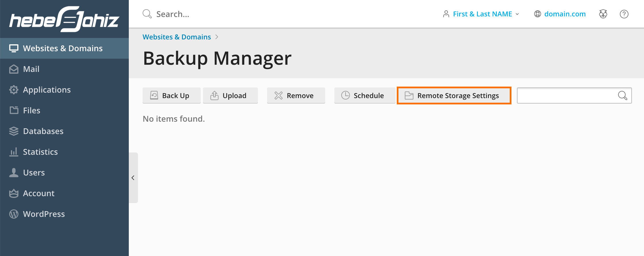The height and width of the screenshot is (256, 644).
Task: Click the owl advisor icon
Action: (603, 14)
